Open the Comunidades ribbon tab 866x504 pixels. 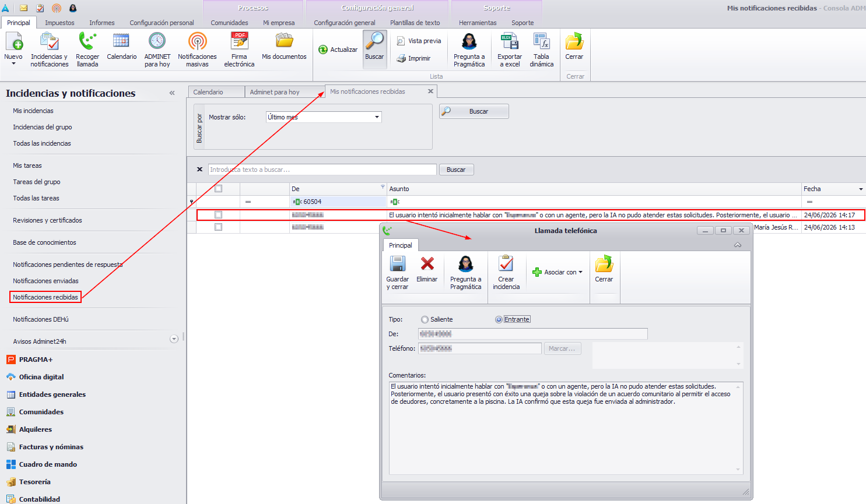click(229, 23)
